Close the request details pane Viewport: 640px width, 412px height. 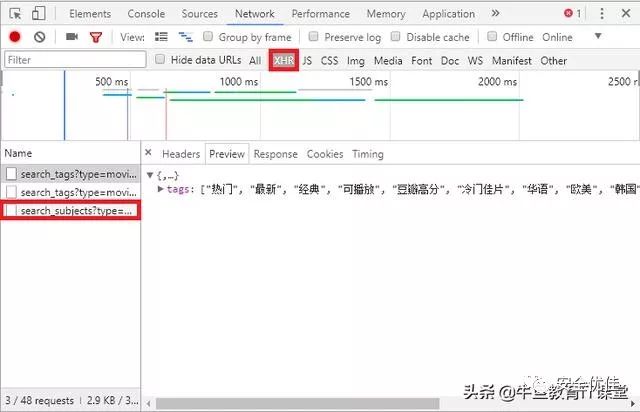pyautogui.click(x=149, y=153)
